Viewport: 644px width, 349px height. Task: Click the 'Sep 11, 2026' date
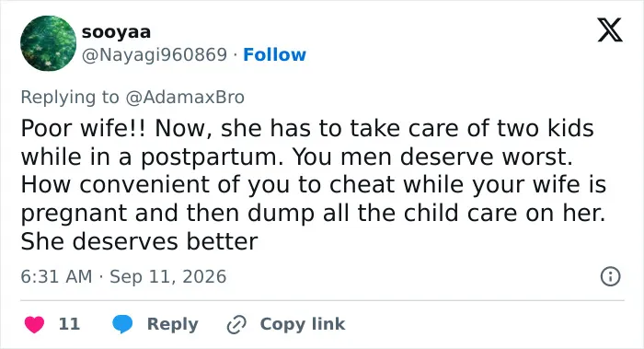168,276
